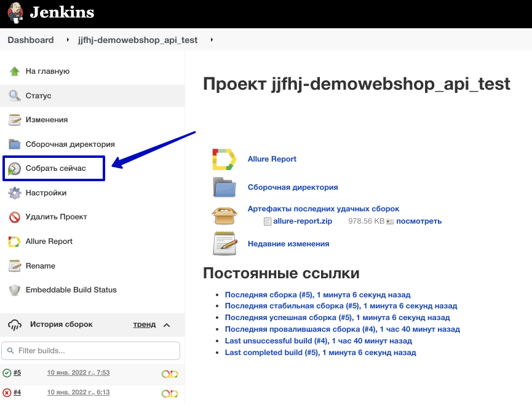The height and width of the screenshot is (403, 532).
Task: Click the sidebar Allure Report icon
Action: pos(14,241)
